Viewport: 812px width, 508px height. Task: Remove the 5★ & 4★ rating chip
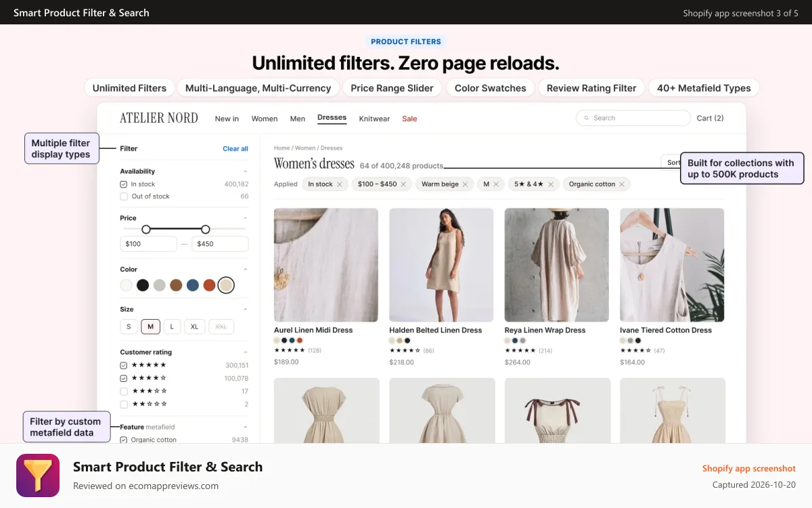(551, 184)
